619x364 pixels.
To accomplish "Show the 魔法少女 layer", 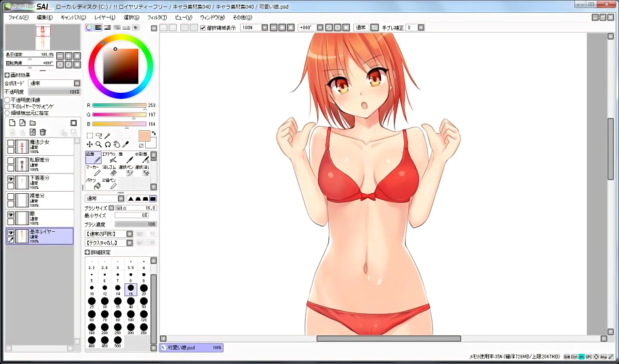I will pyautogui.click(x=11, y=143).
